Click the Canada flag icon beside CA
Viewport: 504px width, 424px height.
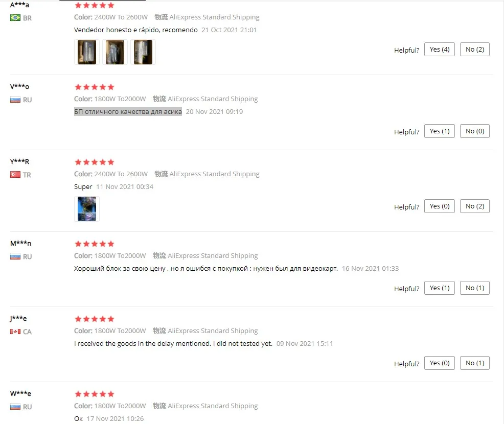click(15, 331)
